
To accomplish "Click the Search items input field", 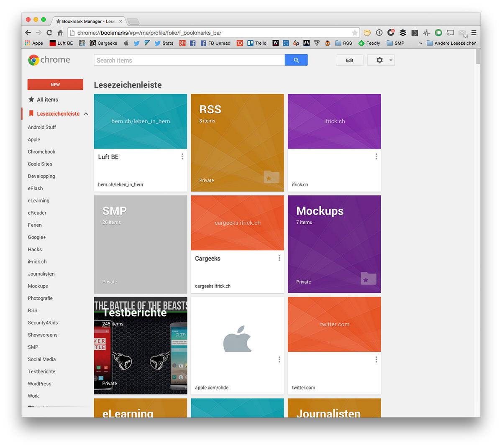I will pos(189,60).
